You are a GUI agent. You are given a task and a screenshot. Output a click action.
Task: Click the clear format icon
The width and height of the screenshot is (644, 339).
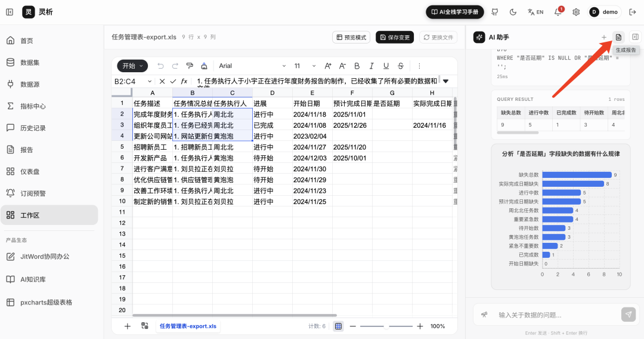(x=204, y=66)
